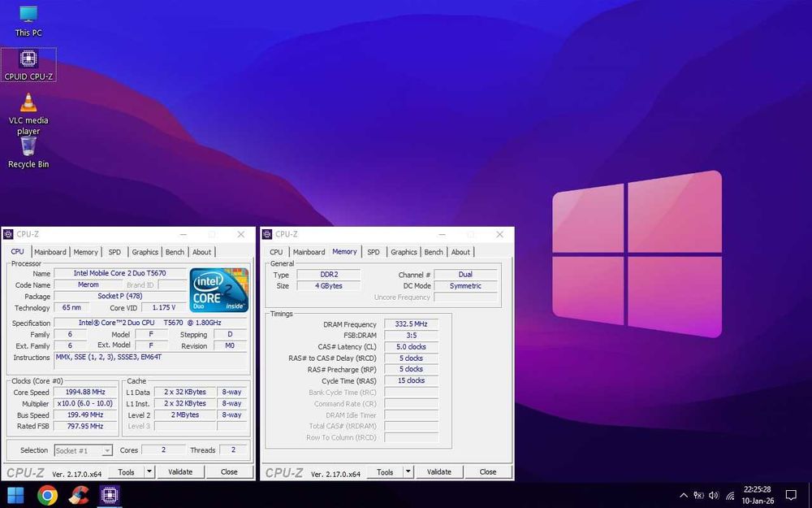The height and width of the screenshot is (508, 812).
Task: Launch VLC media player desktop icon
Action: pos(28,114)
